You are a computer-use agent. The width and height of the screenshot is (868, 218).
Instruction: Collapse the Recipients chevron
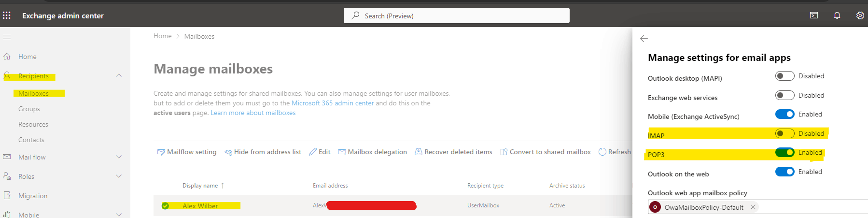119,75
